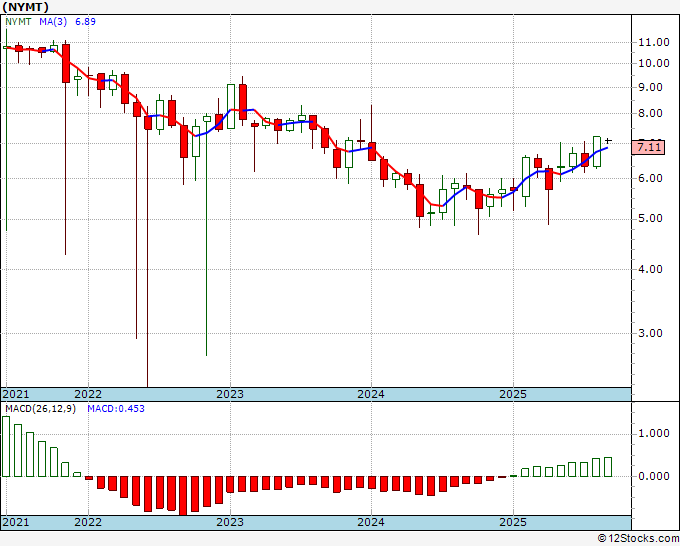Click the 7.11 current price tag

(x=648, y=147)
